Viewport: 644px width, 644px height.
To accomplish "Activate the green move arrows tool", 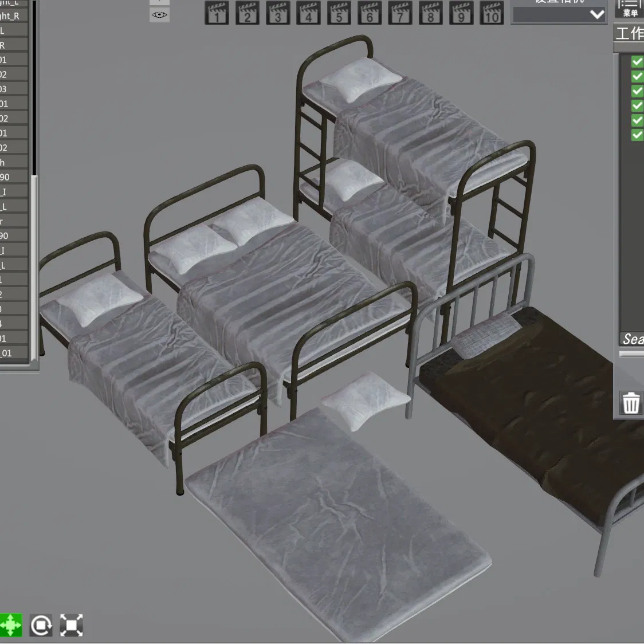I will [x=11, y=625].
